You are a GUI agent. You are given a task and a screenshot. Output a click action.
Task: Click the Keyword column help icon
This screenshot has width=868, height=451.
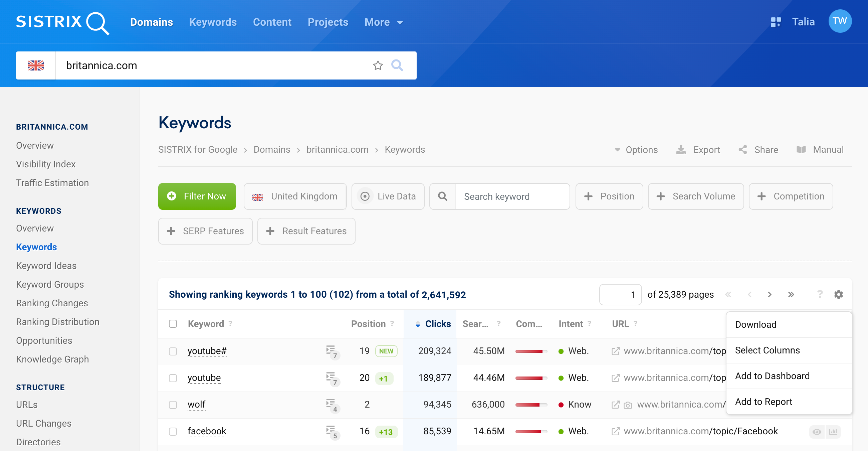(x=230, y=324)
